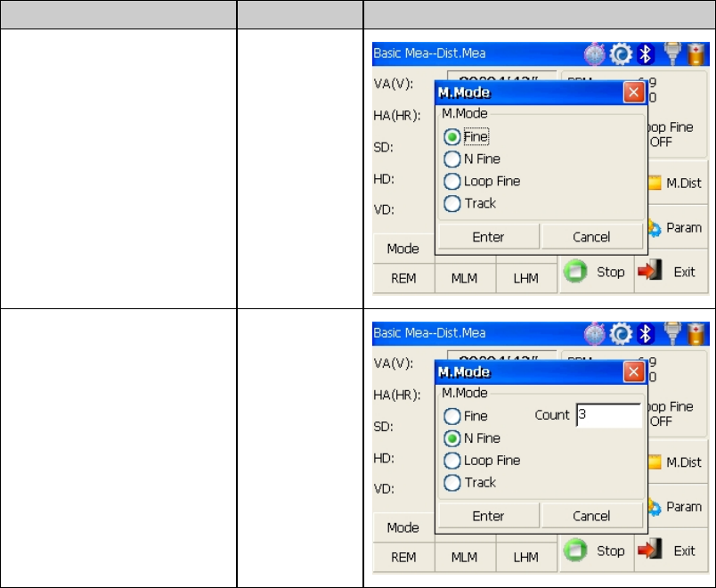Click Enter button in lower M.Mode dialog
This screenshot has height=588, width=716.
point(489,516)
